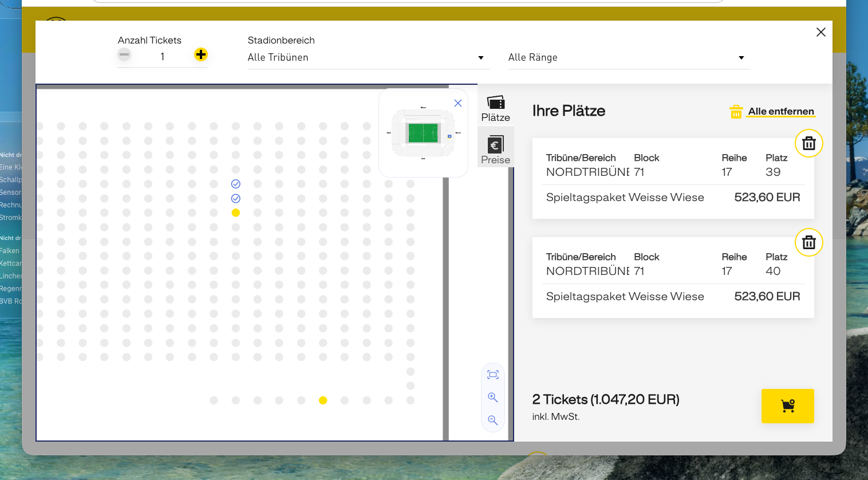
Task: Deselect the upper checked seat
Action: tap(235, 184)
